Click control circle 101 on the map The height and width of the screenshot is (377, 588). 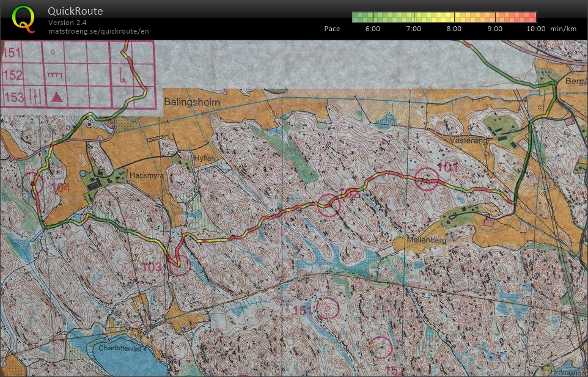click(427, 179)
